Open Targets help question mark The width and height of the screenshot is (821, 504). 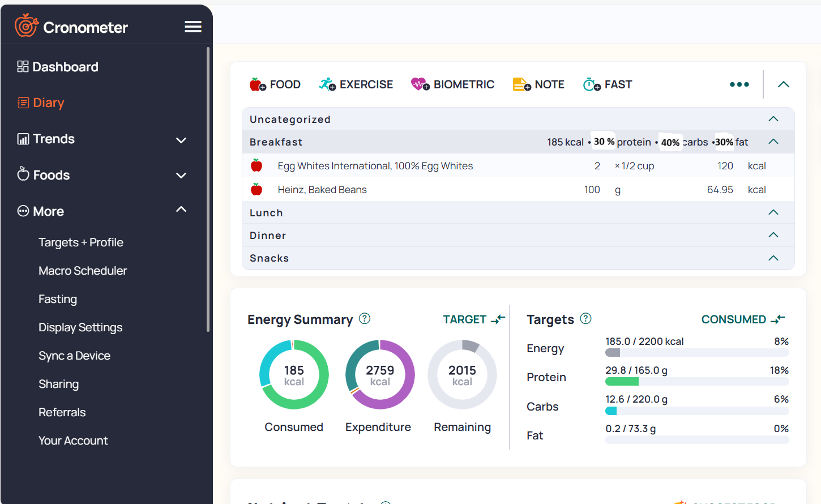pos(586,318)
